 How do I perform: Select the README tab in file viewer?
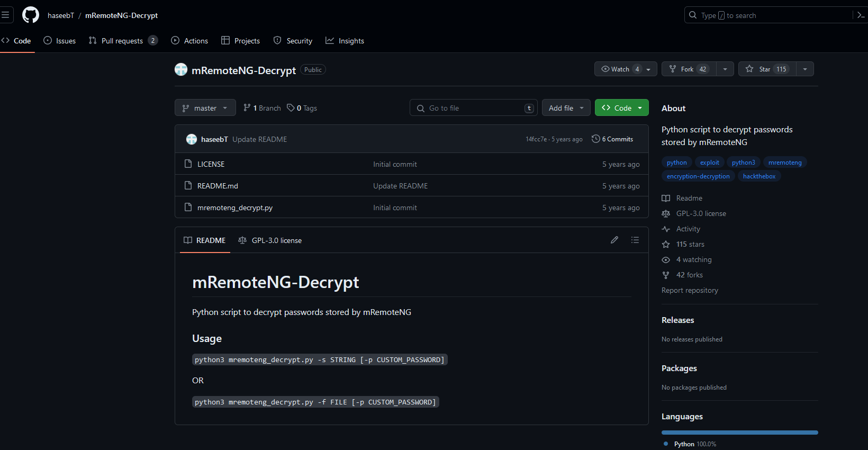205,240
